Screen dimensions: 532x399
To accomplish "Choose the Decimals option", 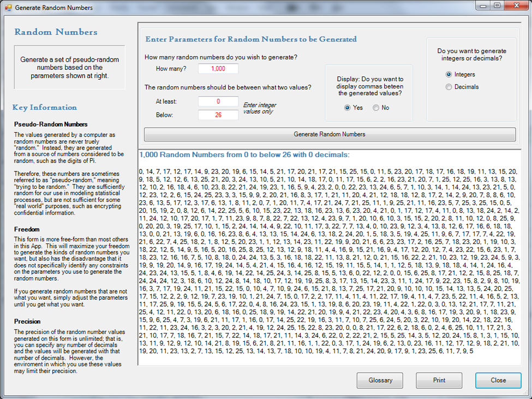I will pyautogui.click(x=449, y=87).
